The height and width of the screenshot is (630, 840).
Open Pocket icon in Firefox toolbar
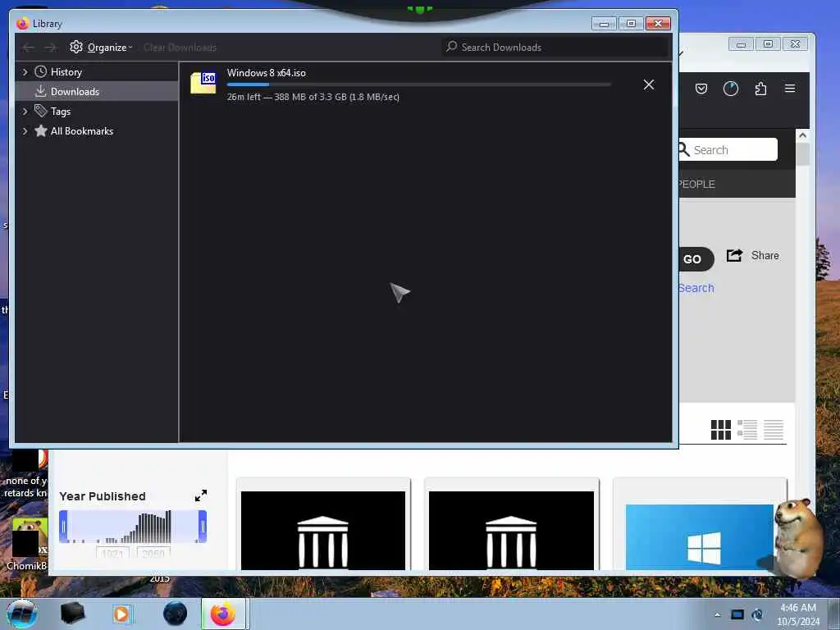point(701,89)
